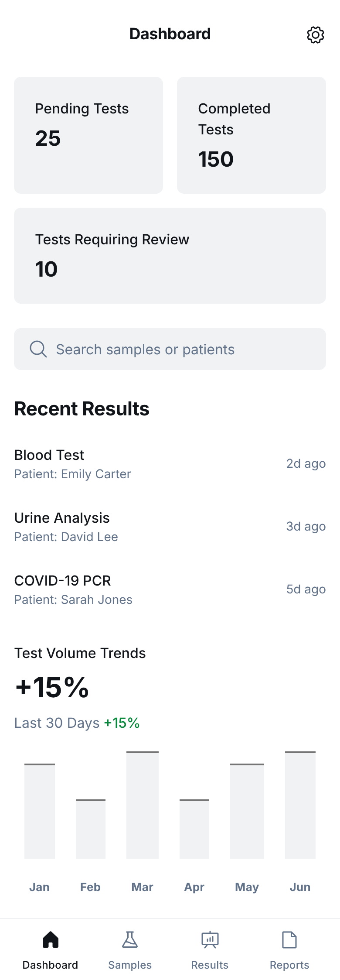
Task: Click the Feb month label
Action: 91,887
